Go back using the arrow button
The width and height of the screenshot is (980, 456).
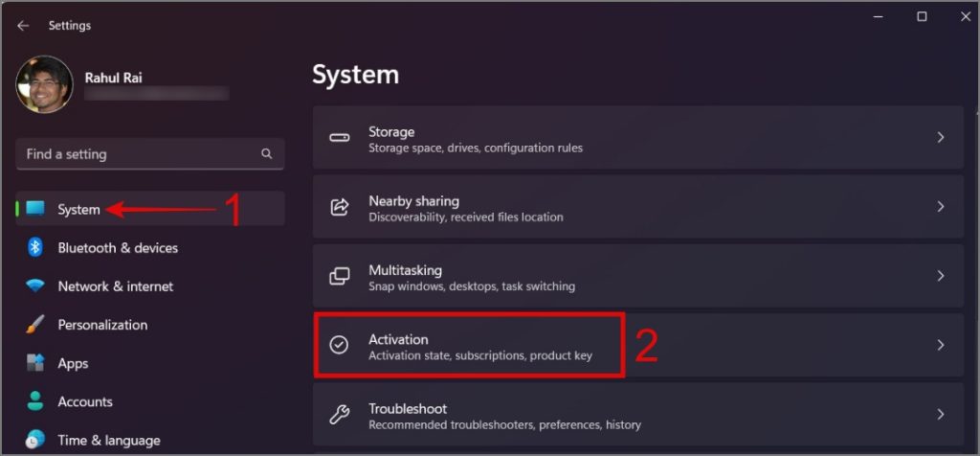pyautogui.click(x=23, y=26)
